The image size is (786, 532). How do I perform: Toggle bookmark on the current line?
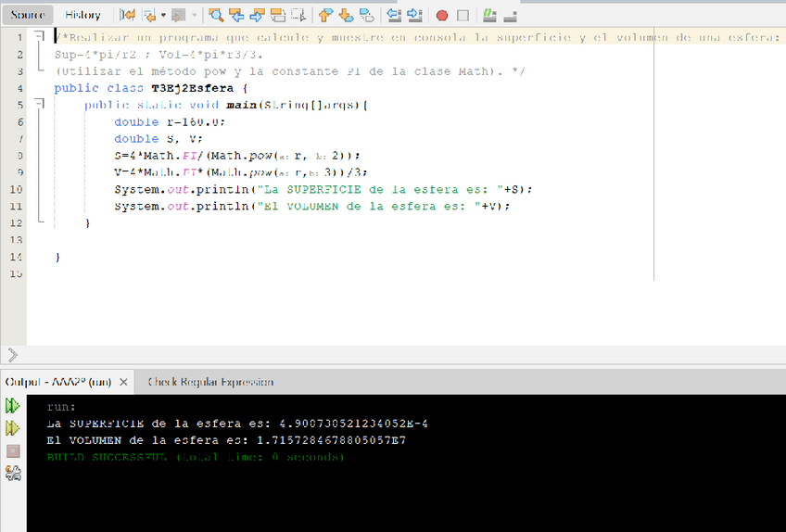(x=367, y=15)
